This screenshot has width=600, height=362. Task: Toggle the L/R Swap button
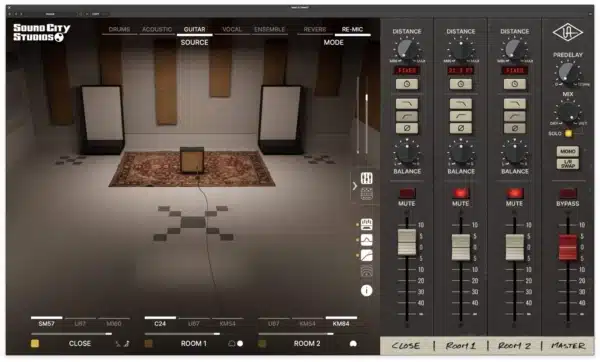568,164
